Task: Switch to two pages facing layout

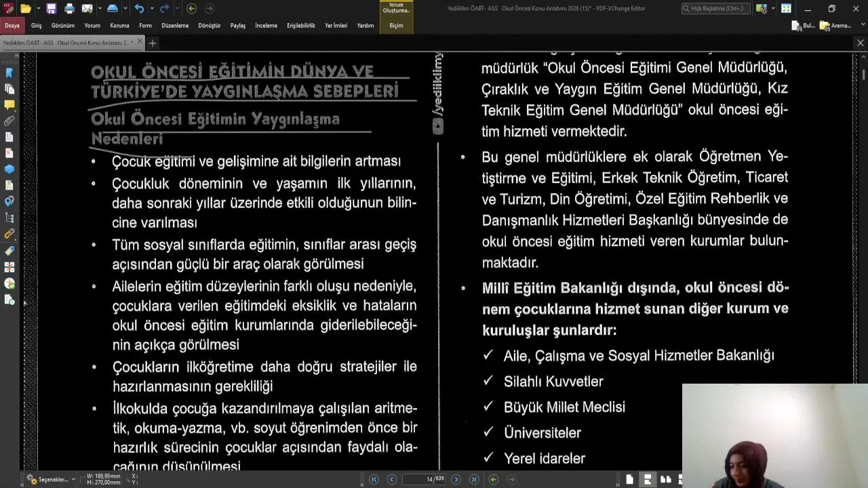Action: pyautogui.click(x=665, y=479)
